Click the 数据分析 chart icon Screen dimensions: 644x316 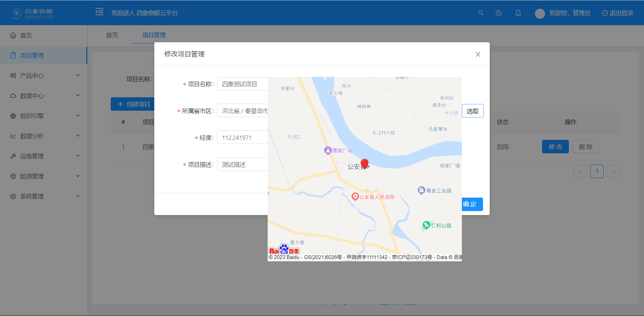[x=13, y=136]
